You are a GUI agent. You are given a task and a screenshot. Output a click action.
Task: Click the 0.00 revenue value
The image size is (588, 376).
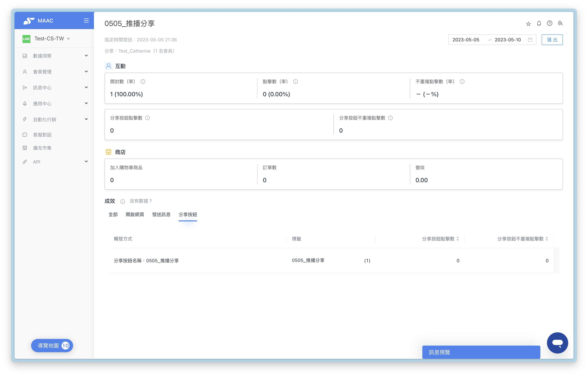[x=421, y=180]
